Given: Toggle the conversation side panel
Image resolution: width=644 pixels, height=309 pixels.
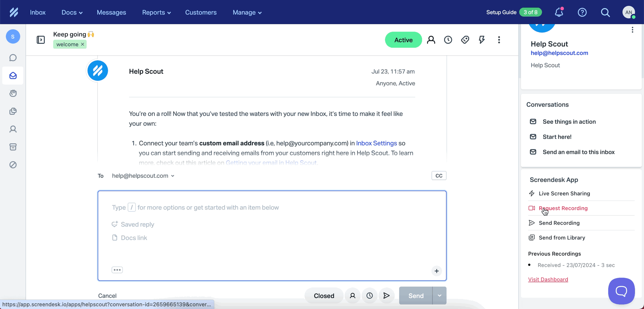Looking at the screenshot, I should click(x=41, y=40).
